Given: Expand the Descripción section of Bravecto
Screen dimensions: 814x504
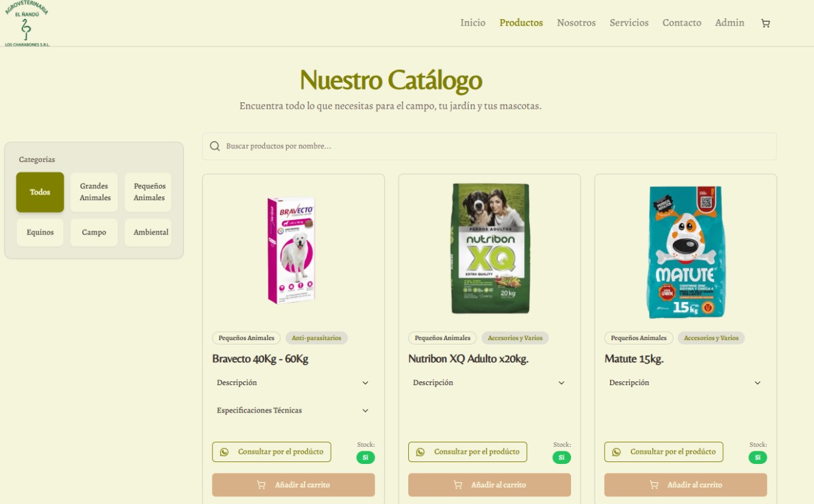Looking at the screenshot, I should 293,383.
